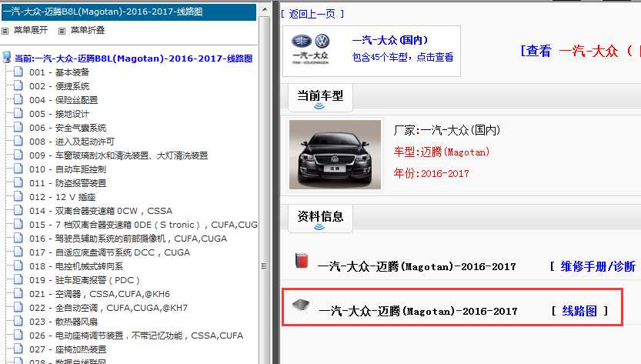641x364 pixels.
Task: Click the wifi-like arrow under 当前车型
Action: 319,106
